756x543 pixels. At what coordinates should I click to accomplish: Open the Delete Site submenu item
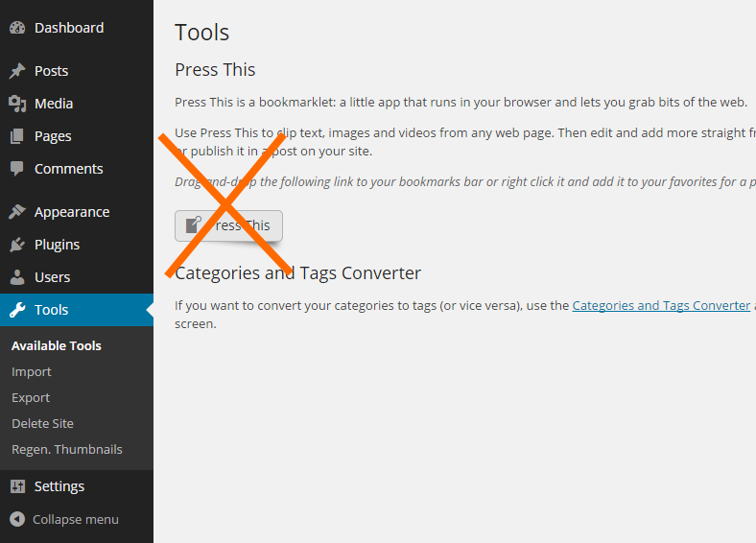coord(42,423)
